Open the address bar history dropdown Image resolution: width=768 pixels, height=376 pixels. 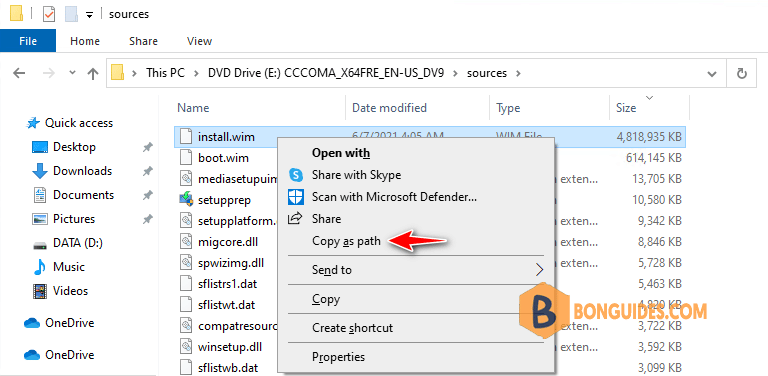tap(712, 74)
